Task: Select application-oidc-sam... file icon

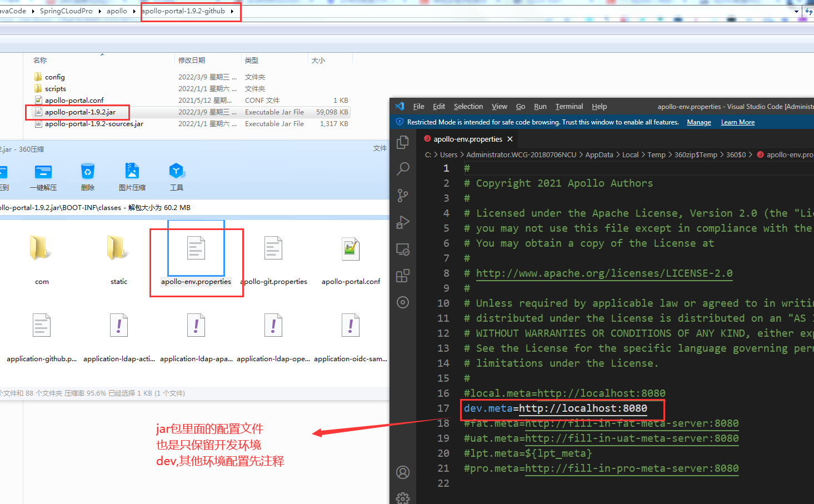Action: click(351, 326)
